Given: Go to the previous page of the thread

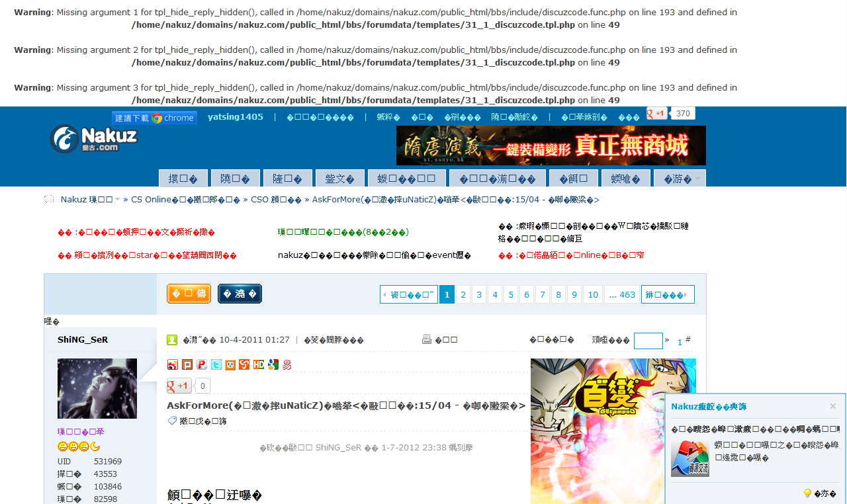Looking at the screenshot, I should [409, 295].
